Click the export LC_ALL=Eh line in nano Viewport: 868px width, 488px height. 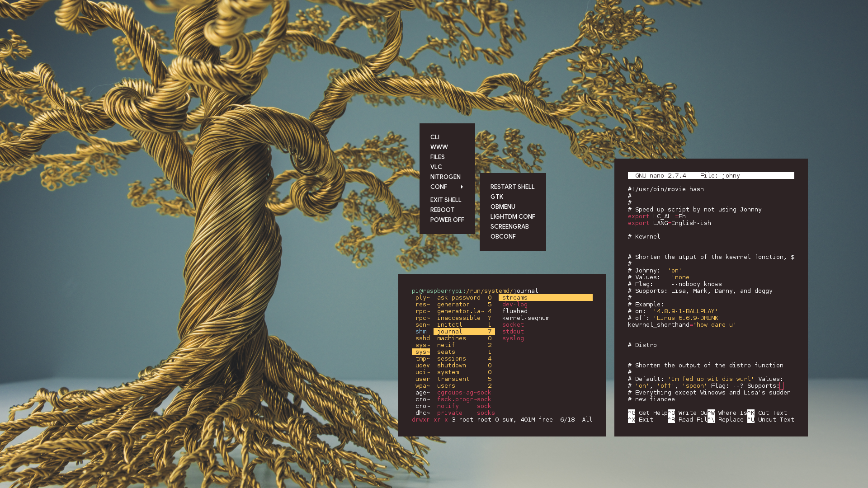point(657,216)
